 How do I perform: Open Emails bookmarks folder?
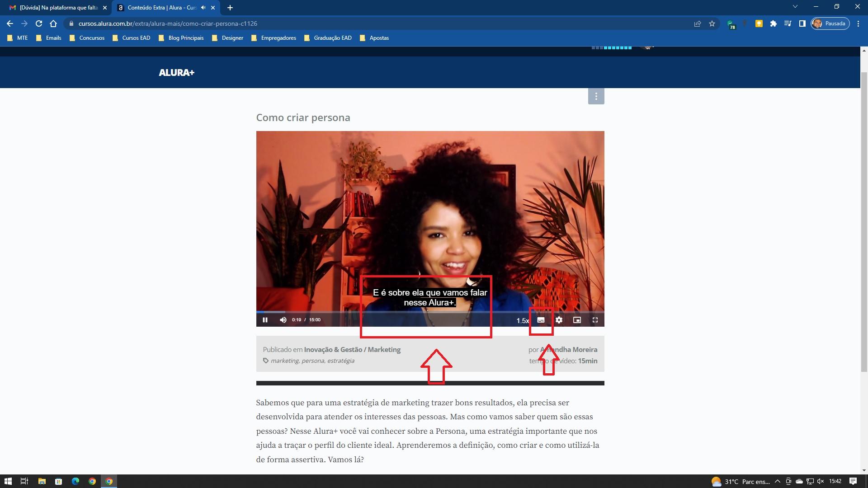point(49,38)
